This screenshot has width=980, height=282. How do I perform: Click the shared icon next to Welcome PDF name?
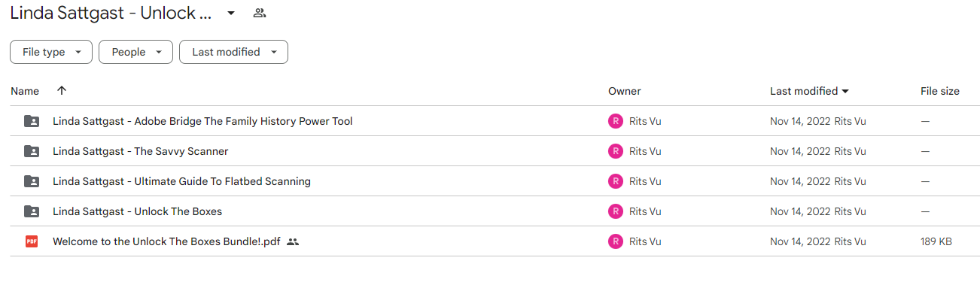tap(293, 242)
